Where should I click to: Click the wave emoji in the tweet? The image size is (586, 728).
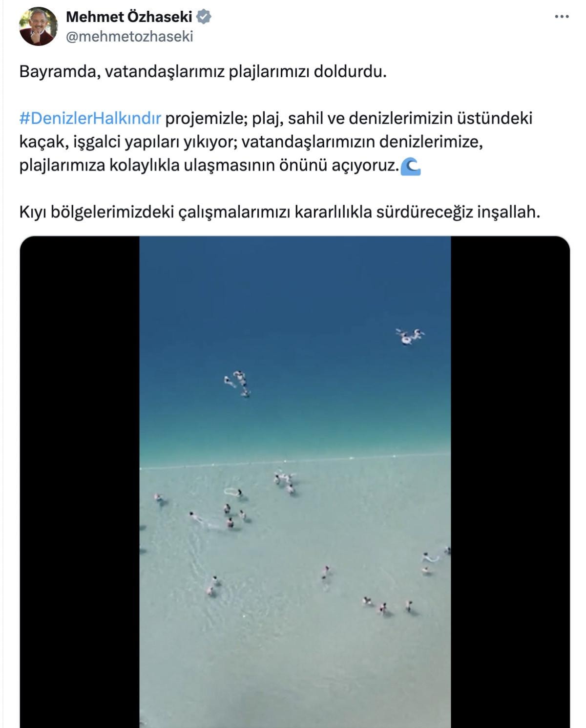click(x=411, y=166)
